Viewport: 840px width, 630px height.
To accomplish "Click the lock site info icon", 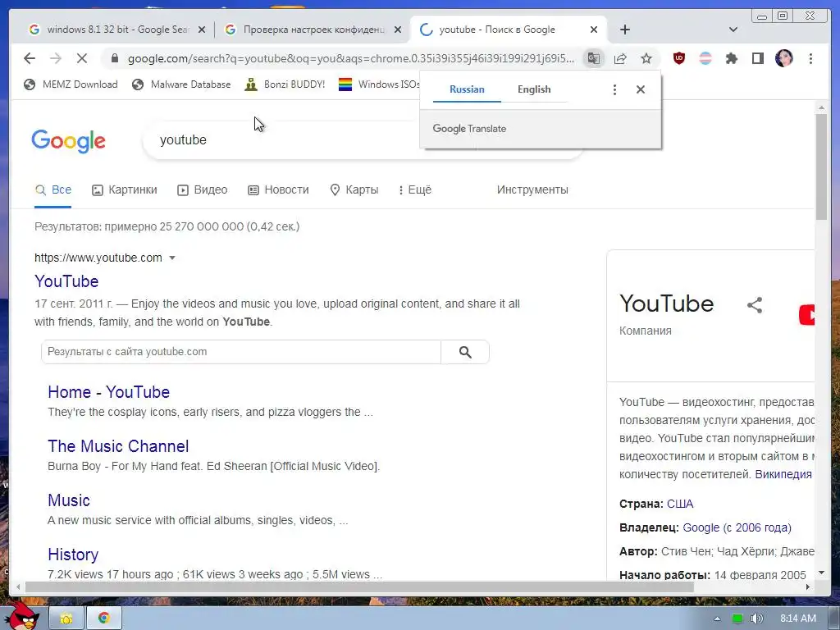I will pyautogui.click(x=115, y=58).
